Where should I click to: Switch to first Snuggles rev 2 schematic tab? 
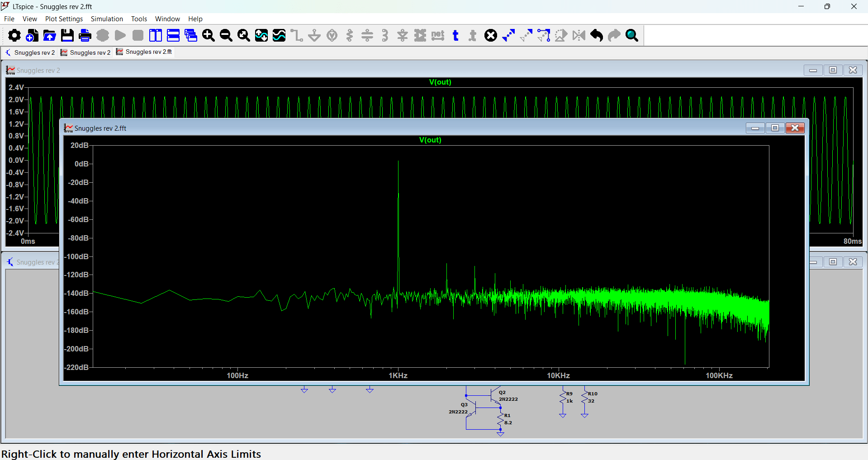coord(30,52)
